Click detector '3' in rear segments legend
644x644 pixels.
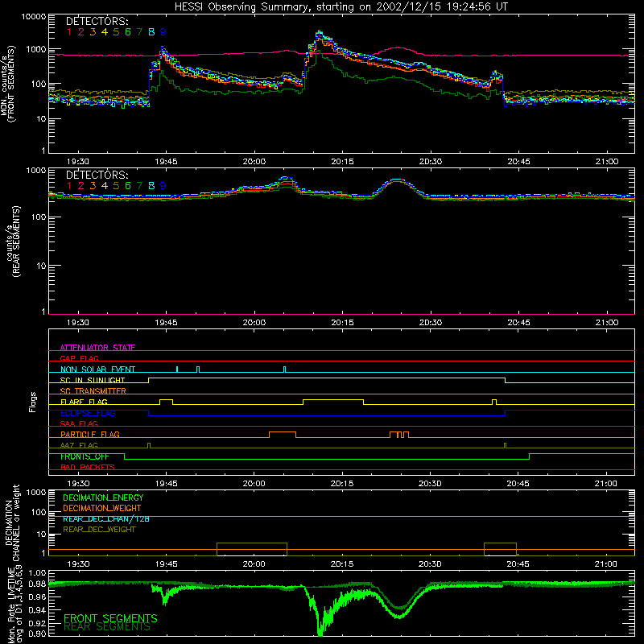click(93, 186)
